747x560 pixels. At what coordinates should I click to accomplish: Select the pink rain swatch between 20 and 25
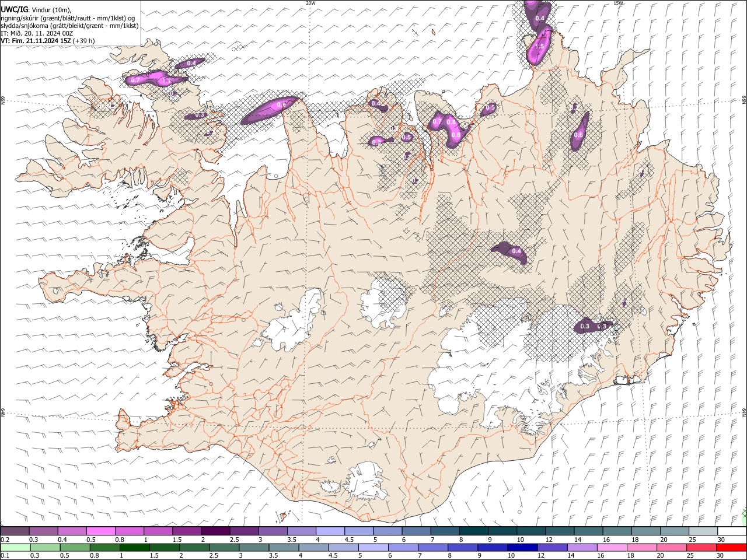(x=671, y=547)
